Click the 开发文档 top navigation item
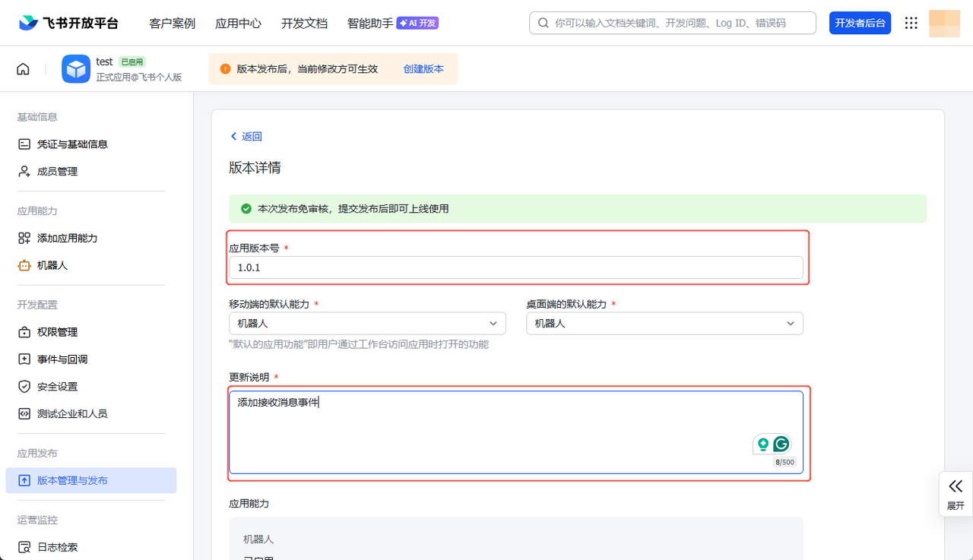Image resolution: width=973 pixels, height=560 pixels. 304,24
